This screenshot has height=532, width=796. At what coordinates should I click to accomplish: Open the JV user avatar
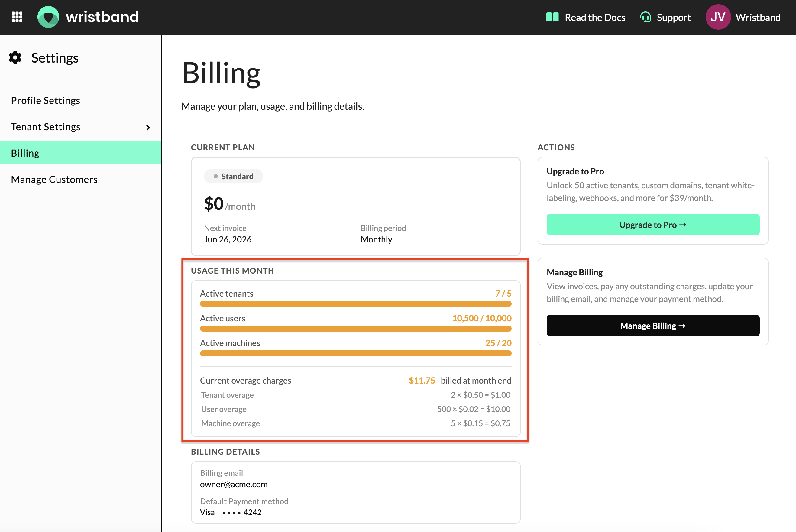pos(718,17)
